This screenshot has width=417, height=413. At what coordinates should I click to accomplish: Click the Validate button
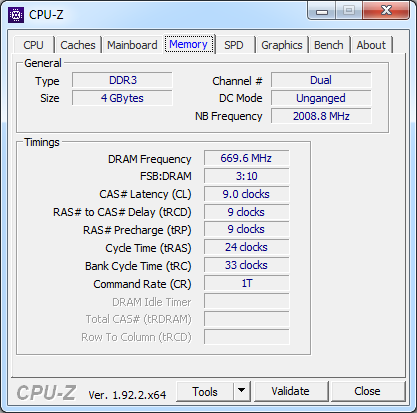point(290,391)
